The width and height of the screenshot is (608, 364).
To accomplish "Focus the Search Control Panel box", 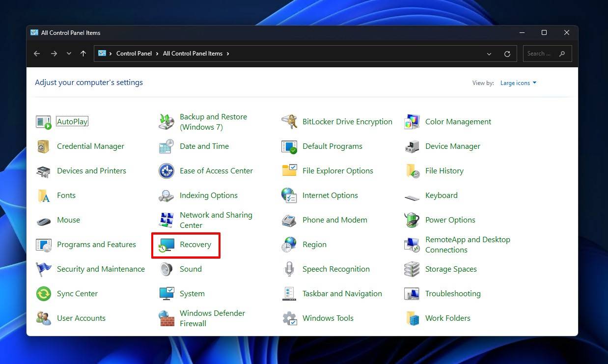I will [x=547, y=54].
